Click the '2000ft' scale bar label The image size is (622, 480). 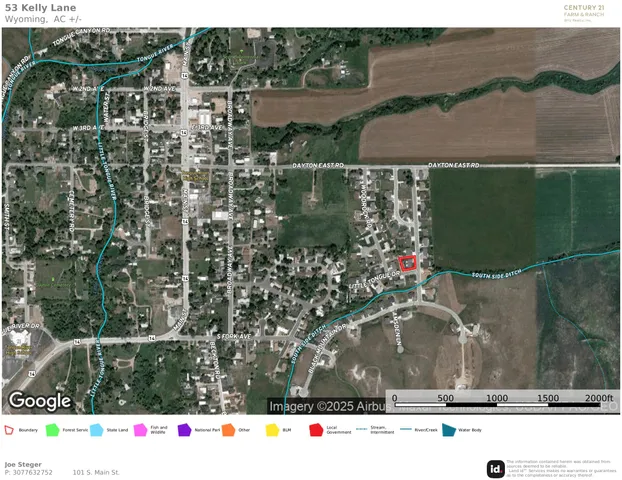pos(599,398)
